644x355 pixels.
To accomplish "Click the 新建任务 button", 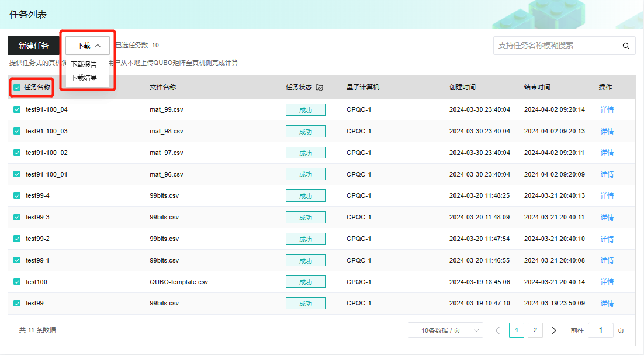I will tap(33, 46).
